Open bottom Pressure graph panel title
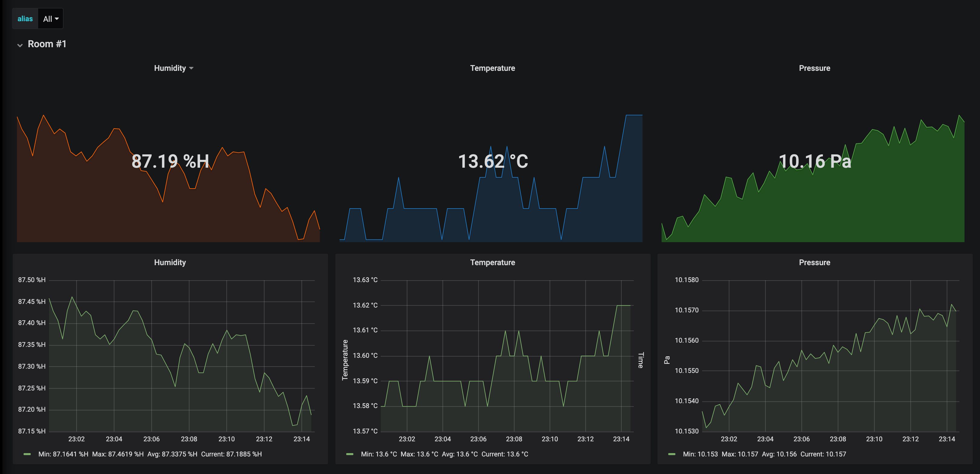Screen dimensions: 980x474 click(x=814, y=262)
